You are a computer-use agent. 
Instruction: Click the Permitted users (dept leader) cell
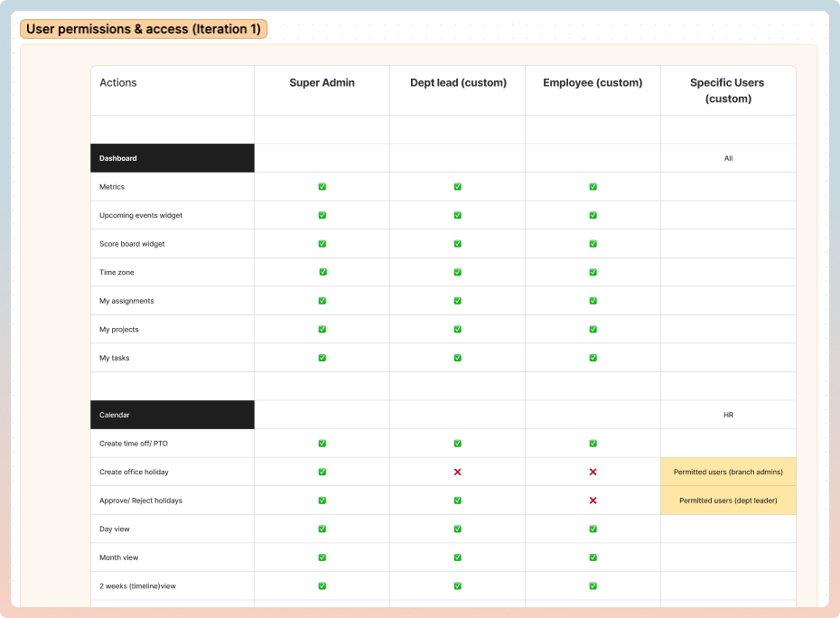[728, 500]
